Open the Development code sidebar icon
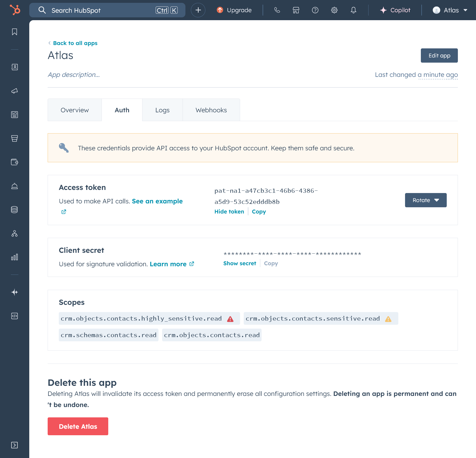476x458 pixels. click(x=15, y=316)
